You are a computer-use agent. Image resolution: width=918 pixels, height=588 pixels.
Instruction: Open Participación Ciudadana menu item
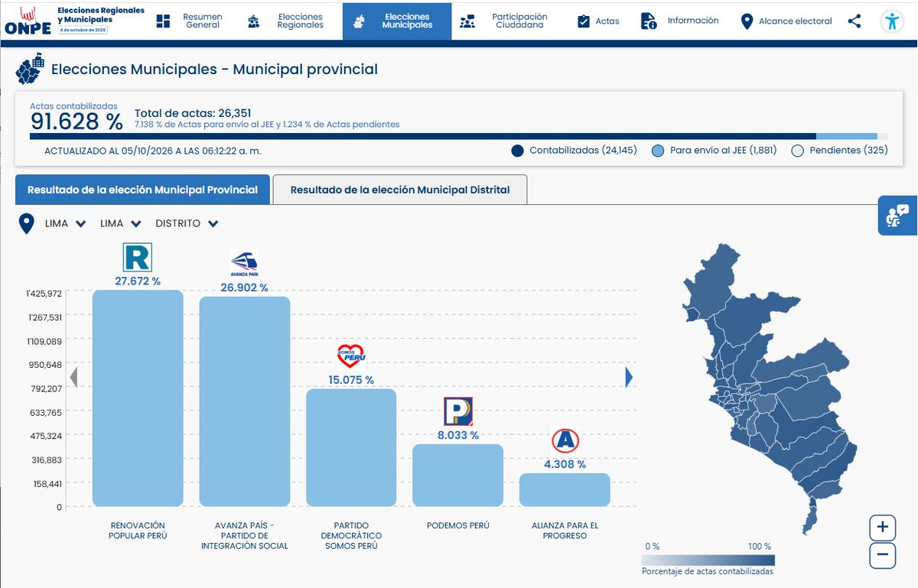coord(504,21)
